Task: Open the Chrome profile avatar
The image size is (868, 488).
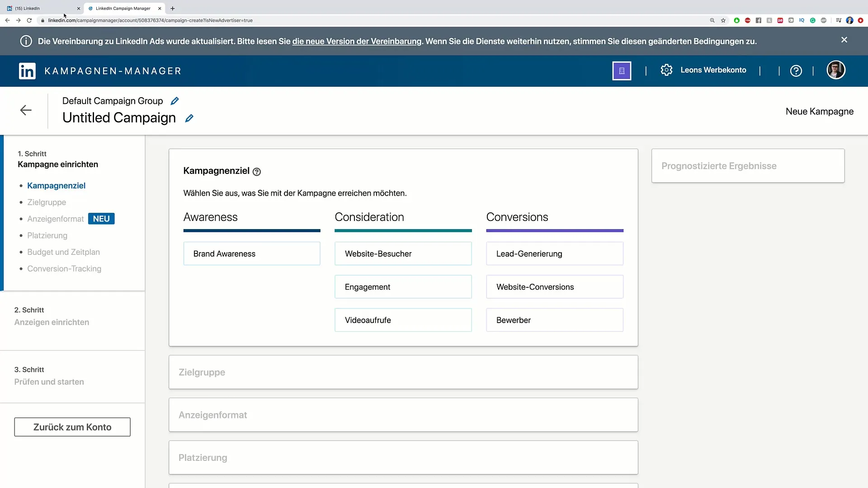Action: point(849,20)
